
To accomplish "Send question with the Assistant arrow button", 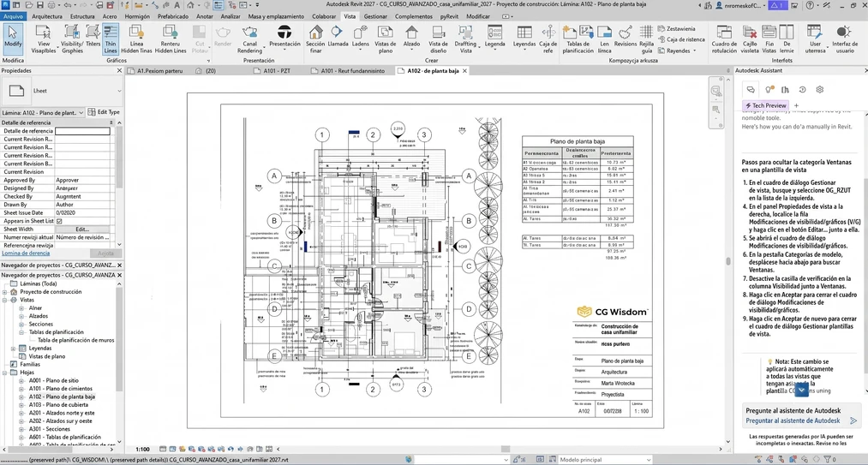I will tap(853, 421).
